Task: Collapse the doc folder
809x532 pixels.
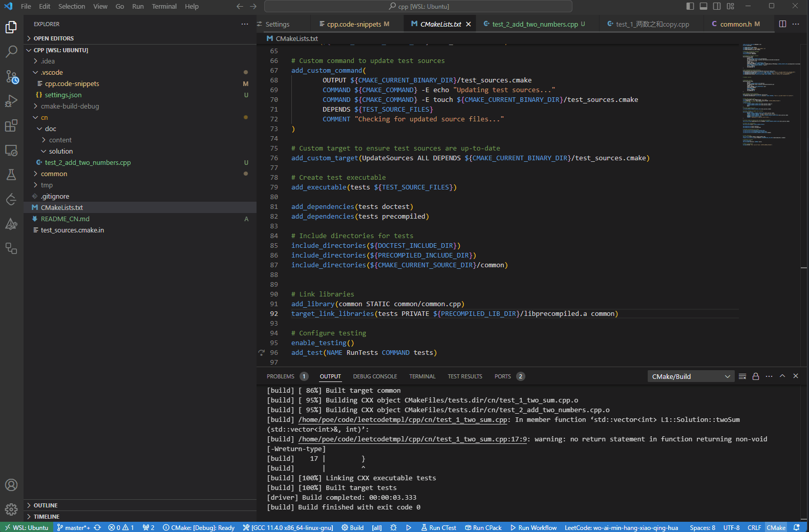Action: pos(140,129)
